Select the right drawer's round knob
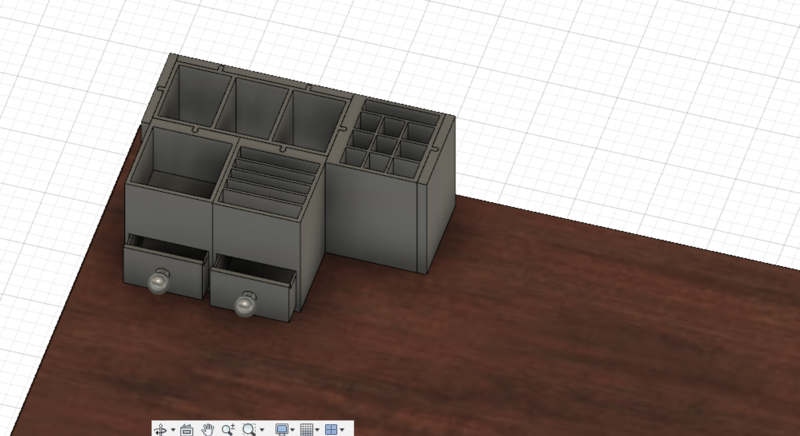The width and height of the screenshot is (800, 436). coord(245,306)
